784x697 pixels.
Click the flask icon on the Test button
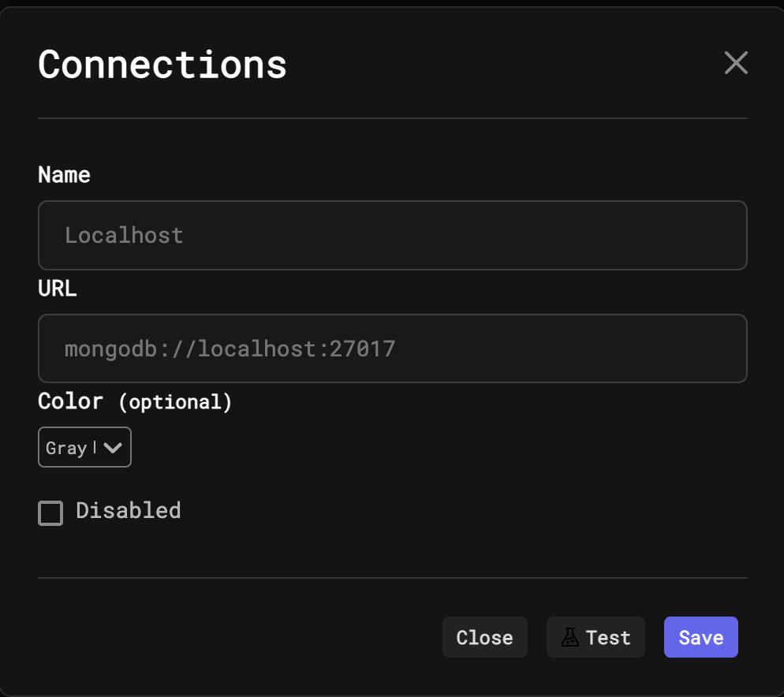[x=571, y=637]
